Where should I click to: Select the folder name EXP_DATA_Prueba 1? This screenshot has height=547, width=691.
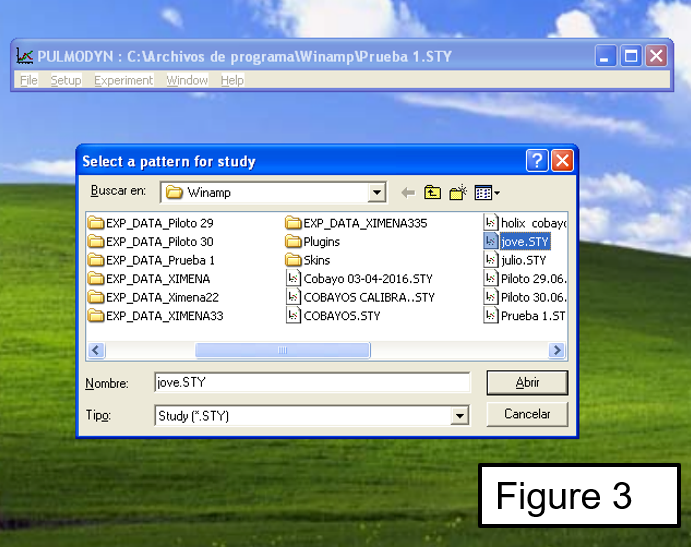160,260
